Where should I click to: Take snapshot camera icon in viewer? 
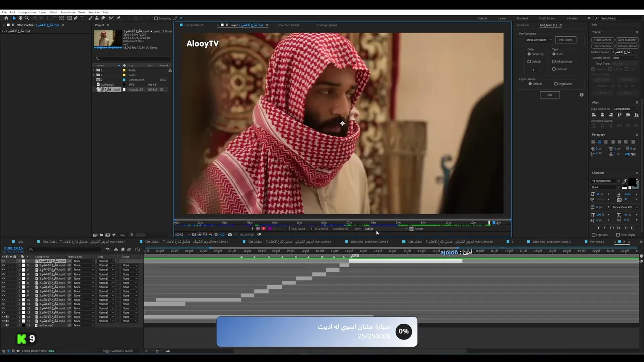click(x=230, y=234)
